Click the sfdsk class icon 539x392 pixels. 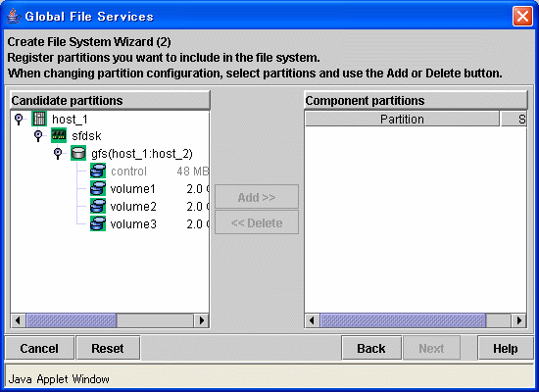tap(59, 135)
